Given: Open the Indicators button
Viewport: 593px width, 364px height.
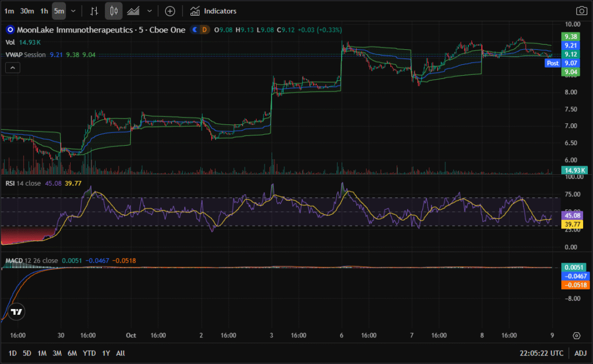Looking at the screenshot, I should coord(213,11).
